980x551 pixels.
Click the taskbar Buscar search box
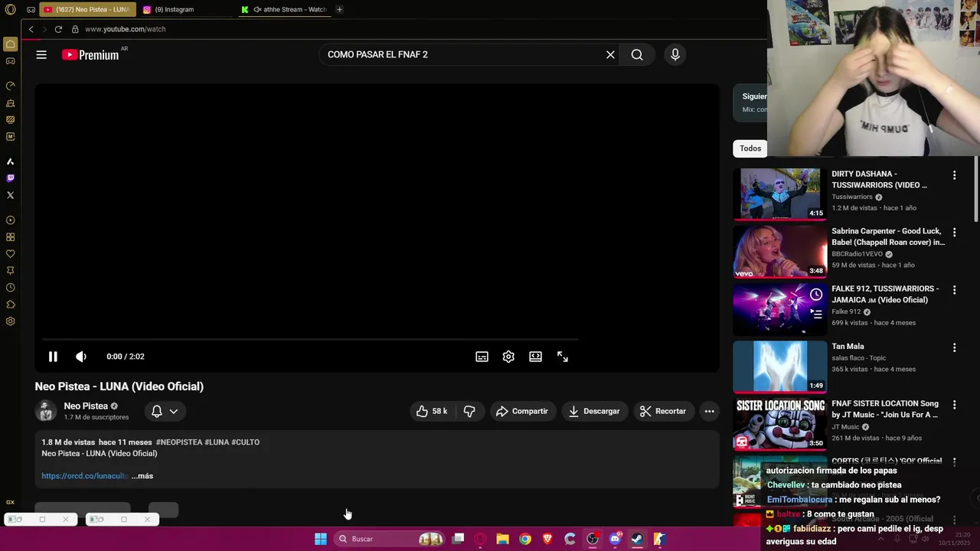(x=390, y=539)
